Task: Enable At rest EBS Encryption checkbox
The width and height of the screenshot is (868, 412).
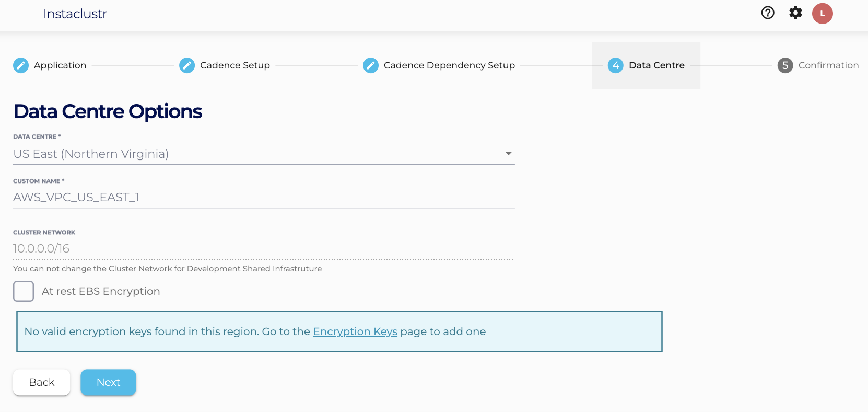Action: [x=24, y=291]
